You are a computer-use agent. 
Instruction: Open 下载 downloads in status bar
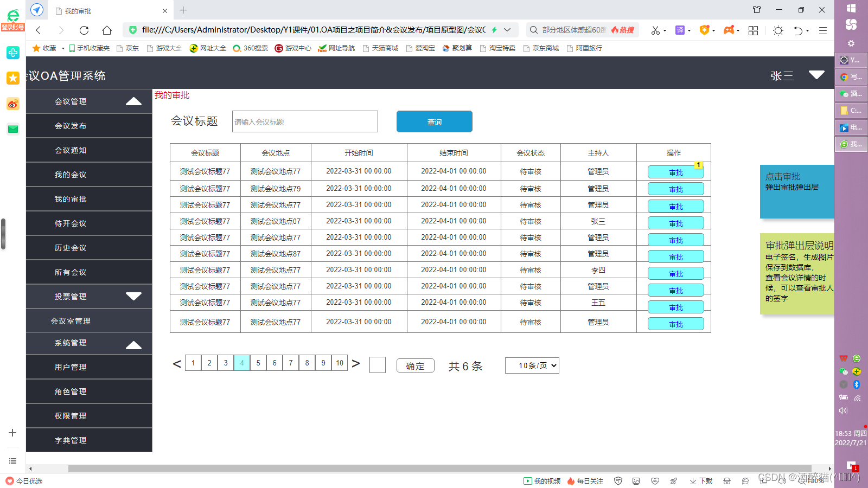pos(701,481)
